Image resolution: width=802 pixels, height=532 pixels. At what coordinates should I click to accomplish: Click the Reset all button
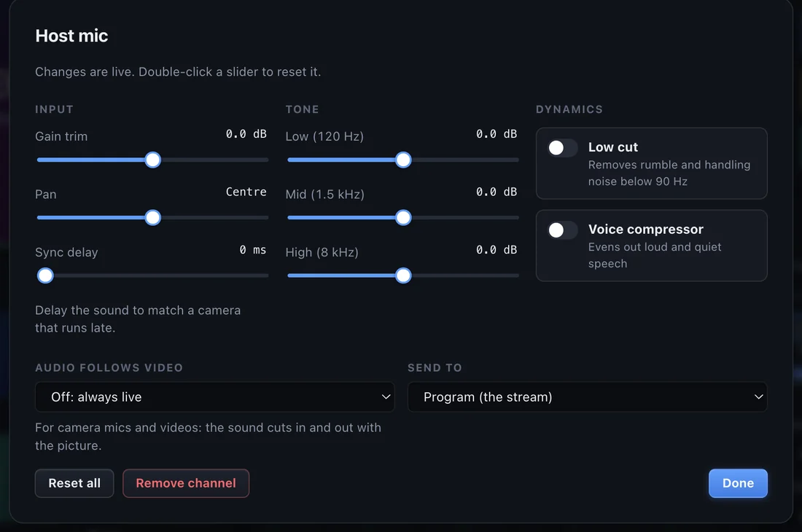[74, 483]
